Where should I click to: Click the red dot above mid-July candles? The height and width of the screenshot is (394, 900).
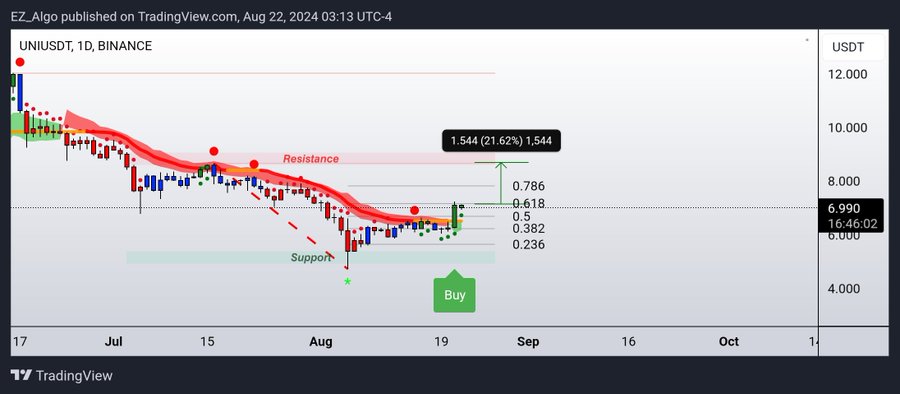[x=214, y=151]
